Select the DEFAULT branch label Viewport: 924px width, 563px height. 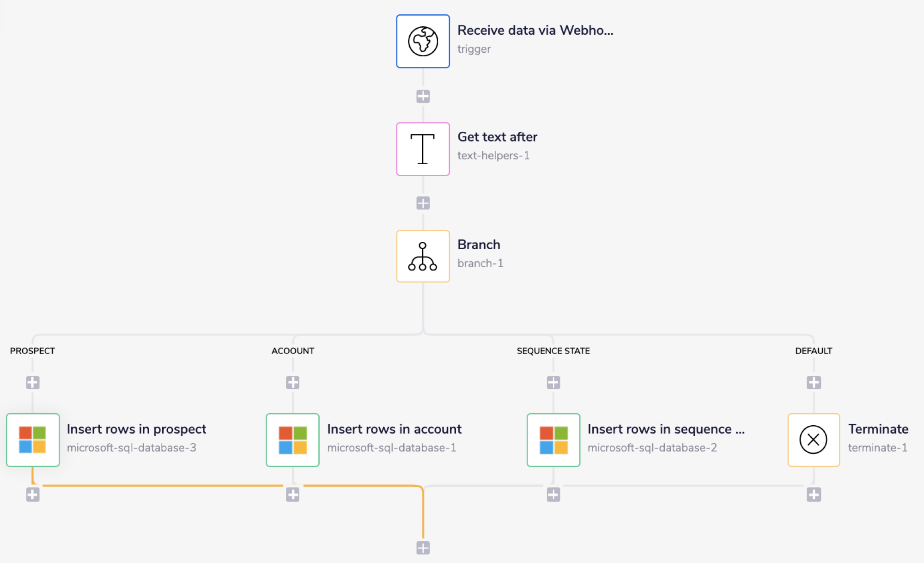coord(814,351)
